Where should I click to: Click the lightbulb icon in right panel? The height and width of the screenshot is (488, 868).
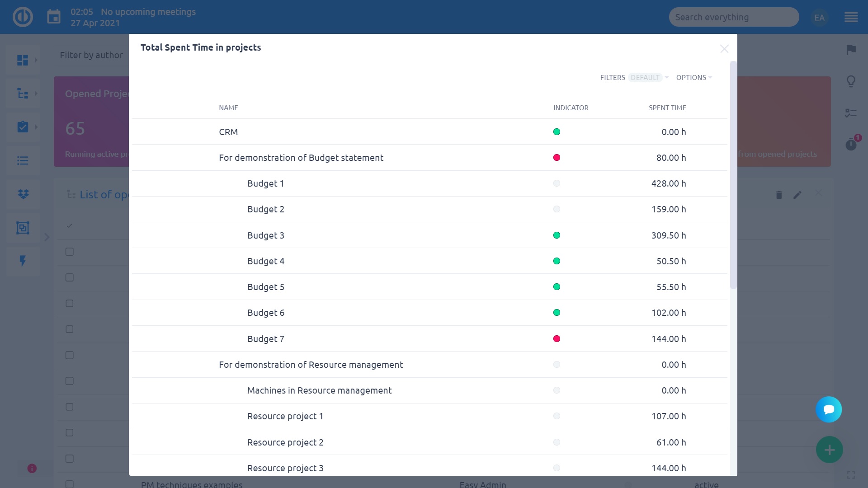pyautogui.click(x=851, y=81)
